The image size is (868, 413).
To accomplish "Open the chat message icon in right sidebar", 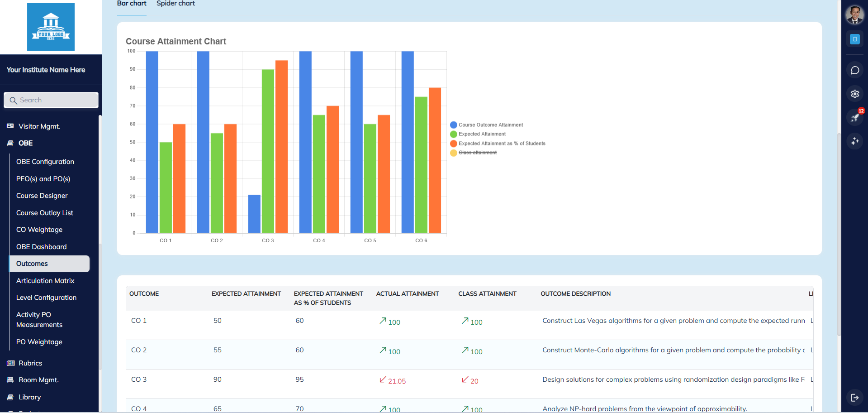I will 855,70.
